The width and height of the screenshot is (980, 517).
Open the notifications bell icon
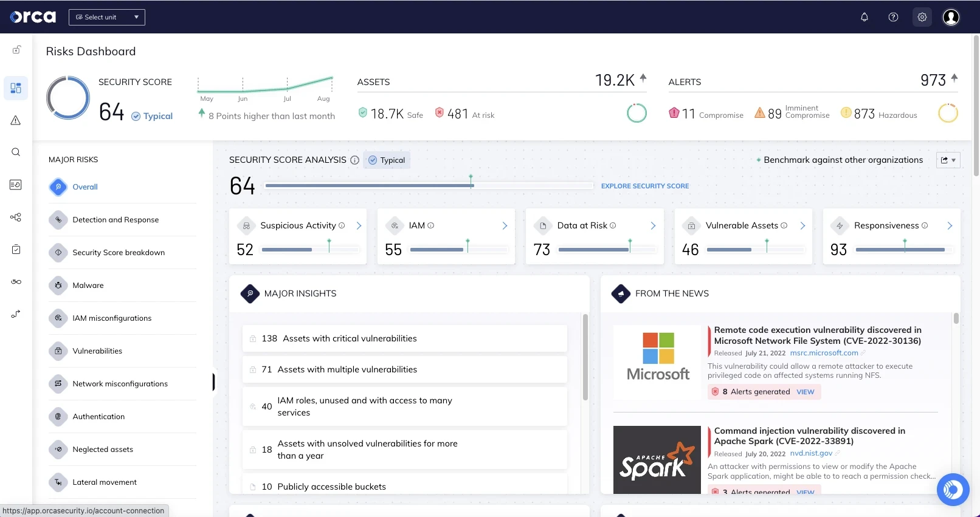[864, 17]
